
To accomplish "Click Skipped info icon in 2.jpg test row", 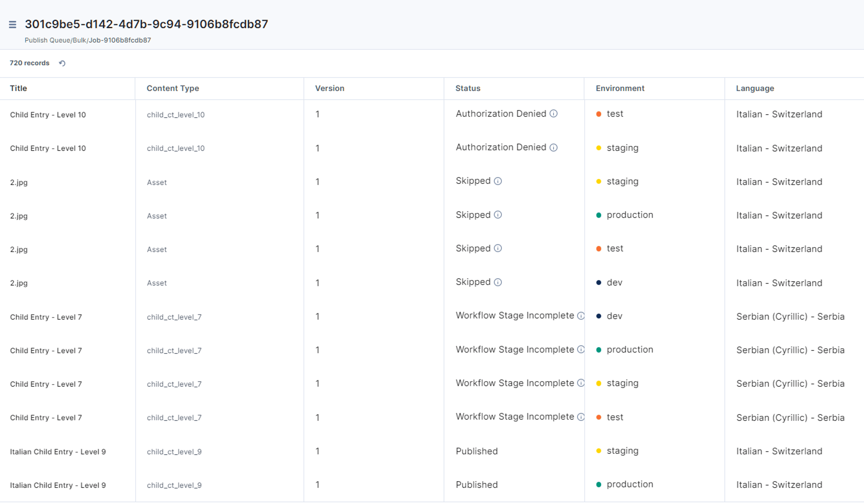I will 498,248.
